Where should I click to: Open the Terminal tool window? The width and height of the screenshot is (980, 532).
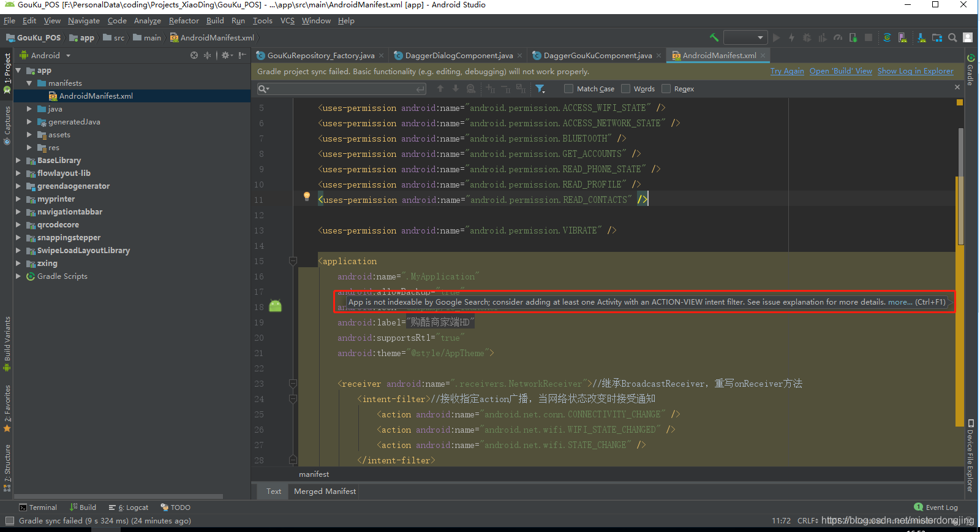(x=38, y=507)
